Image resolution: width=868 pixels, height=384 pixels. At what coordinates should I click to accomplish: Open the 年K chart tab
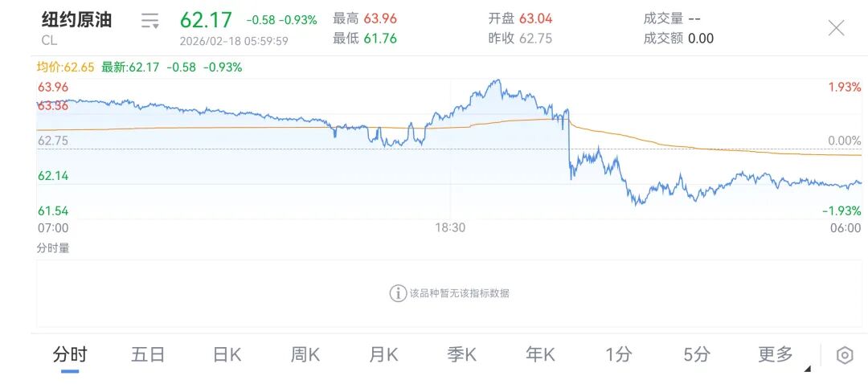(x=540, y=354)
